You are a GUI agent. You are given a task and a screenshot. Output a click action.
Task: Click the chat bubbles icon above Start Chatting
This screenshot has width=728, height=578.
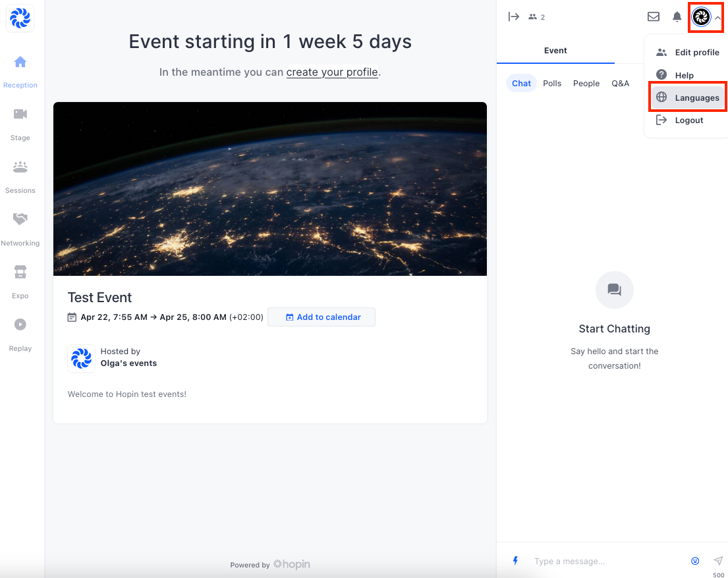point(614,290)
